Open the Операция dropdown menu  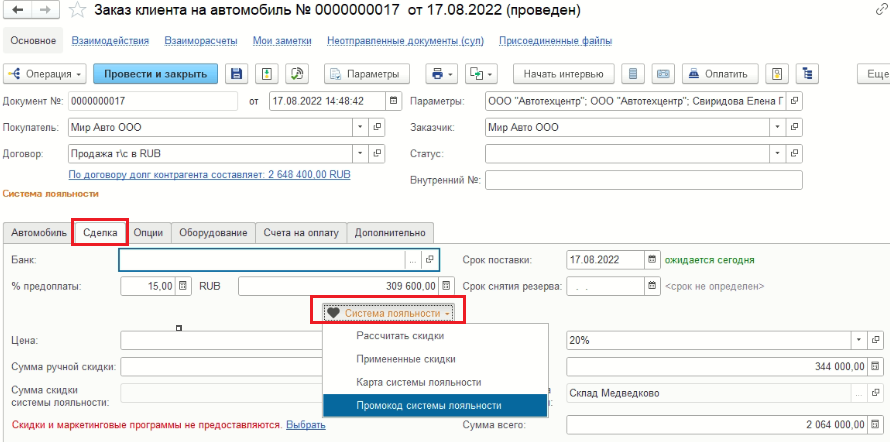coord(45,74)
